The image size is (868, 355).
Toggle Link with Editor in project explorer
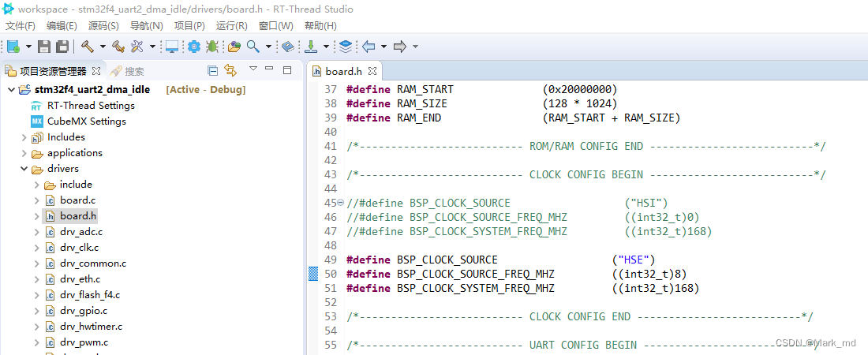230,70
